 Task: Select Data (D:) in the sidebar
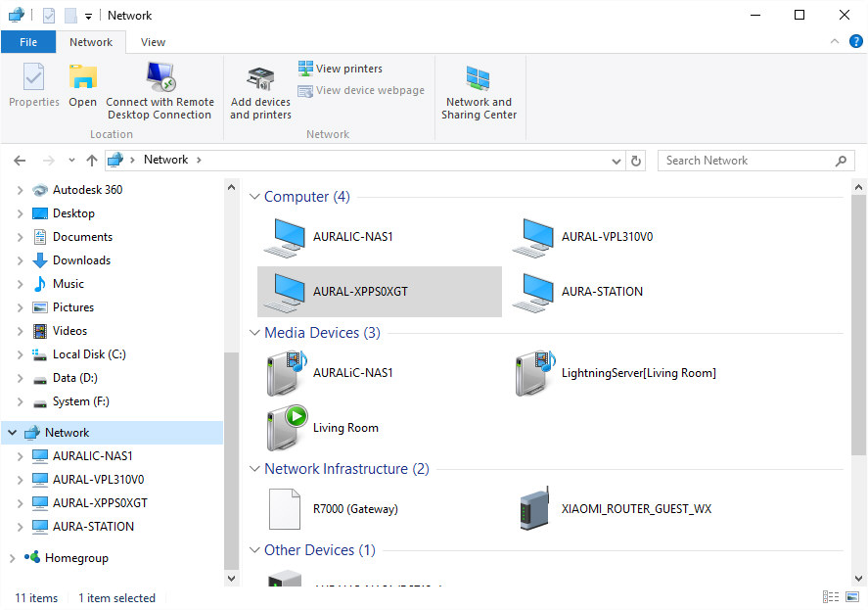click(x=74, y=378)
